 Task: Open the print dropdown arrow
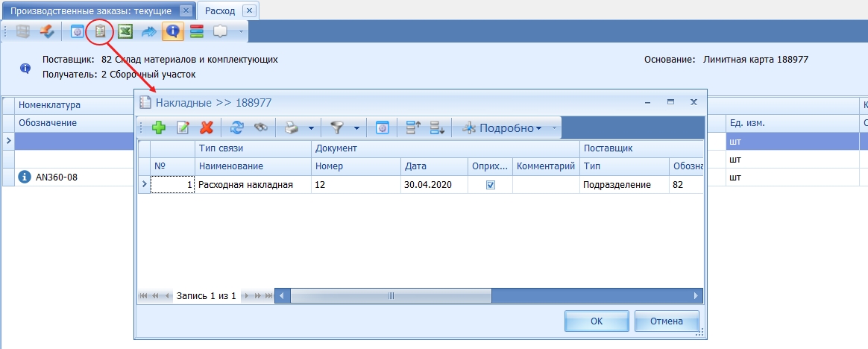(311, 128)
